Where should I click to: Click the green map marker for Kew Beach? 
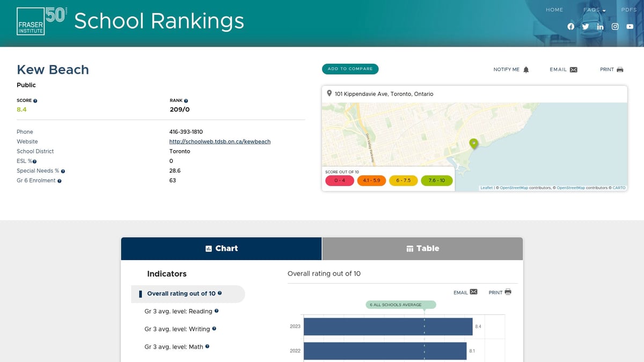(474, 144)
